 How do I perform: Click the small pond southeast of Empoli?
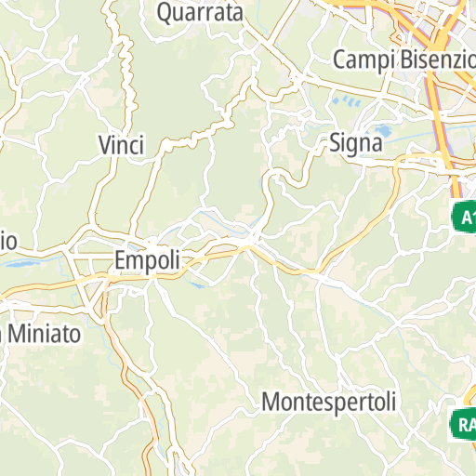(x=197, y=285)
